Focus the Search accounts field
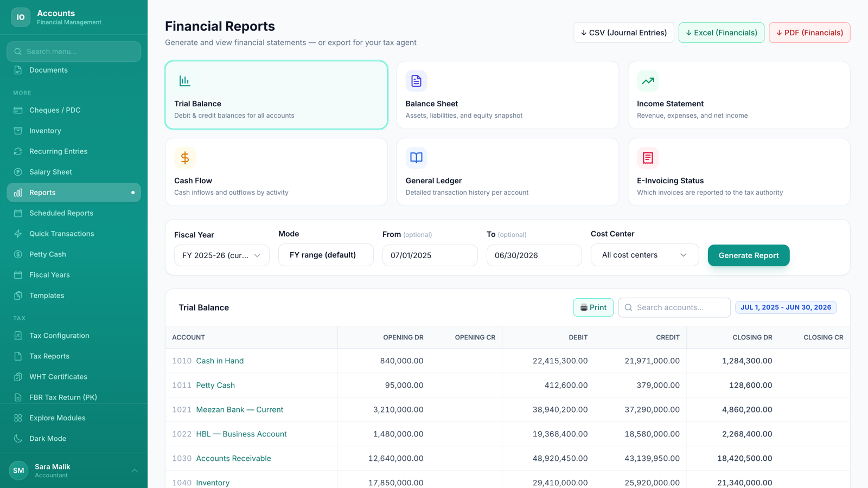The image size is (868, 488). [x=674, y=307]
